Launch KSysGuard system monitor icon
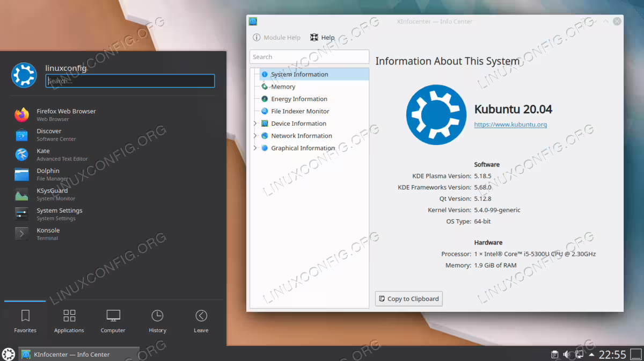 pos(22,194)
